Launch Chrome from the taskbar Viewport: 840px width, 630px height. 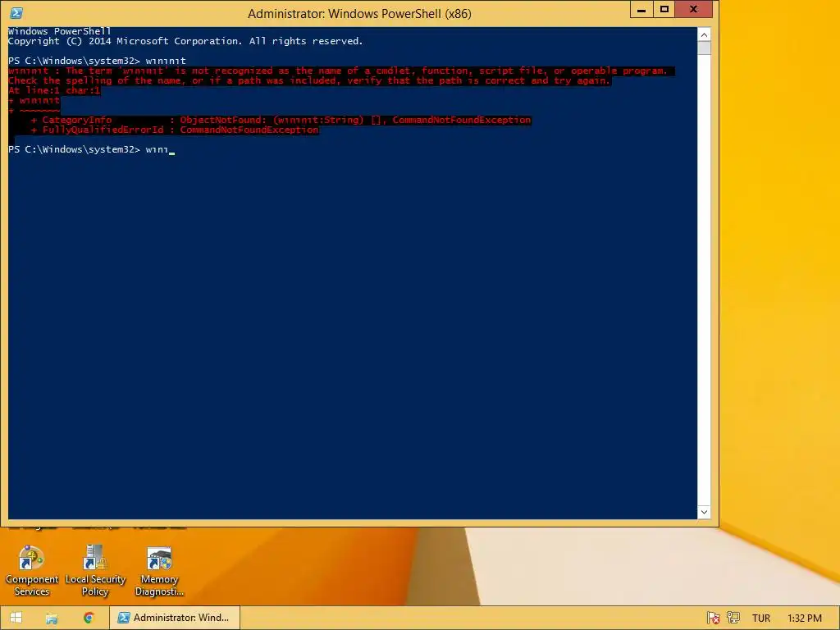(89, 618)
